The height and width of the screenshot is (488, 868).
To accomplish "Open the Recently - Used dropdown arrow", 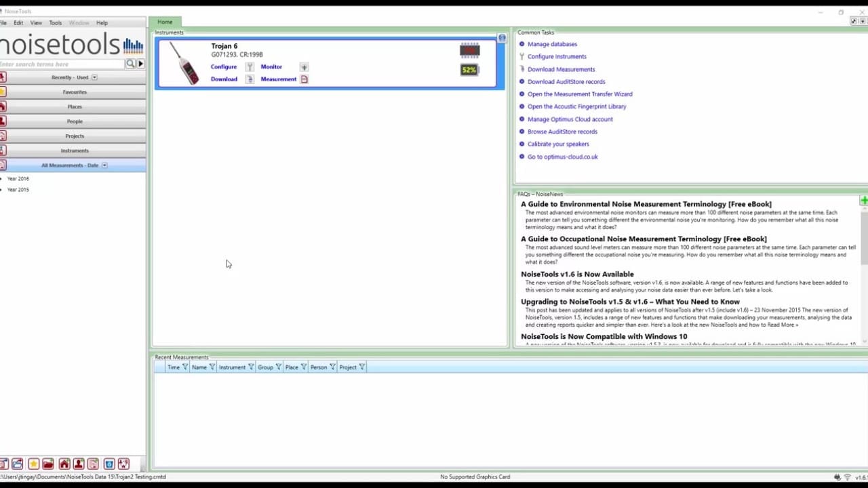I will tap(94, 77).
